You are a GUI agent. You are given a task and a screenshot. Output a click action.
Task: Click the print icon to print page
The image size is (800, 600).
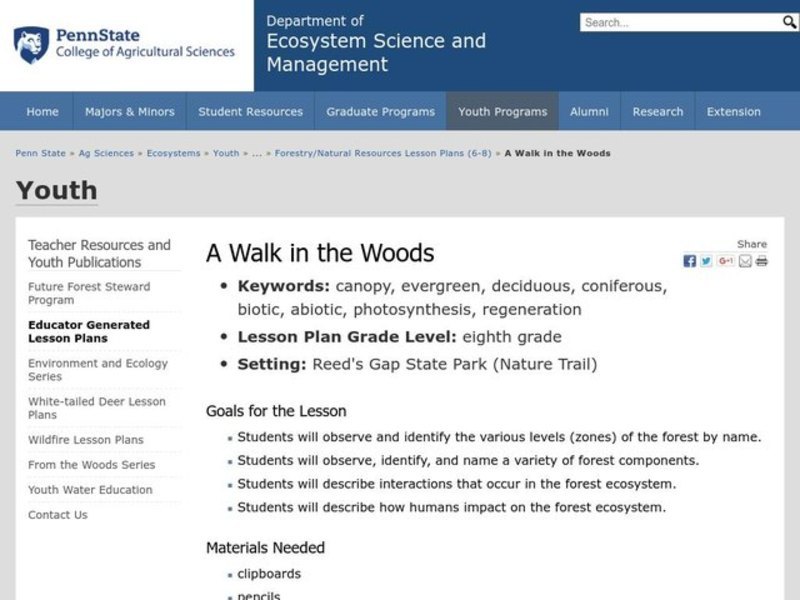(762, 262)
